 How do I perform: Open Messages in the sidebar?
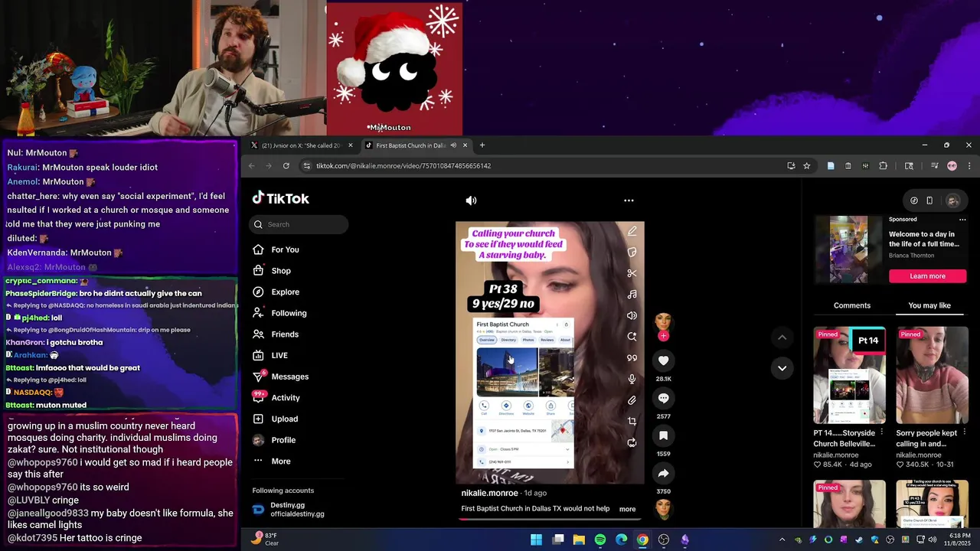[x=289, y=377]
